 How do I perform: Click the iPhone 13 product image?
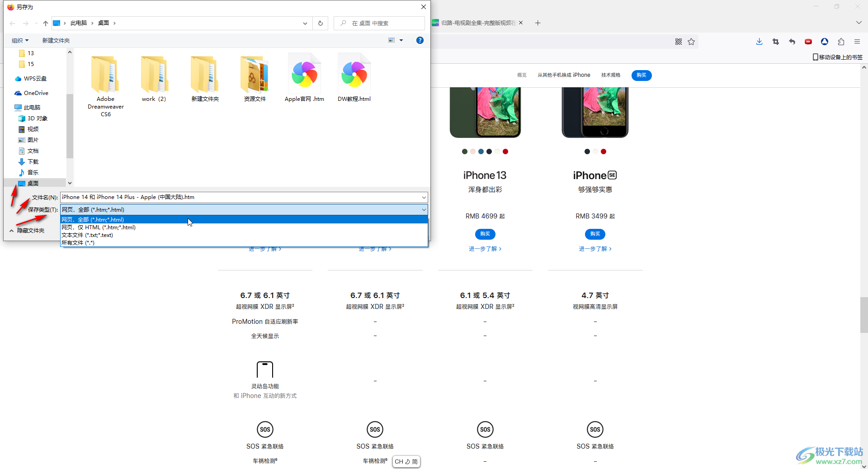pyautogui.click(x=485, y=113)
